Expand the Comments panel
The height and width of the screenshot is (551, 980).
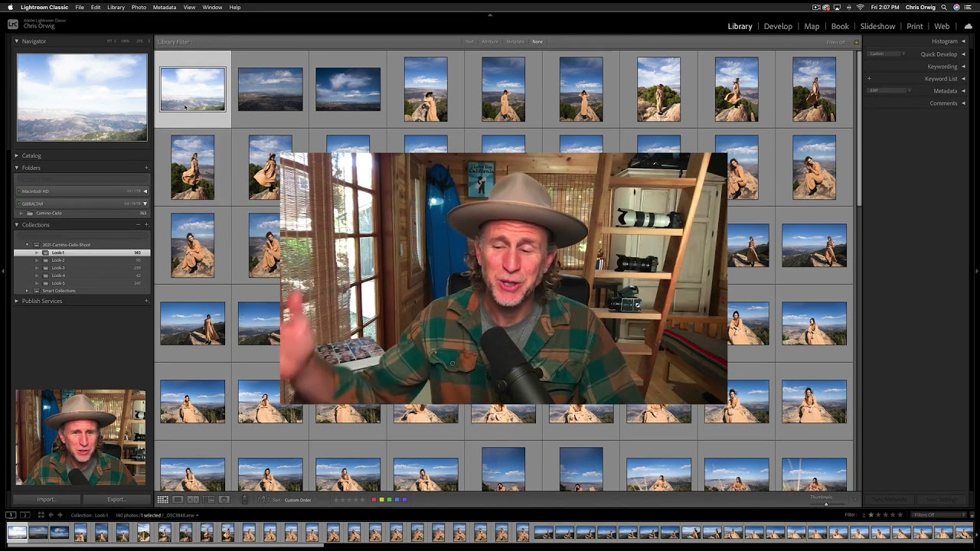click(963, 103)
